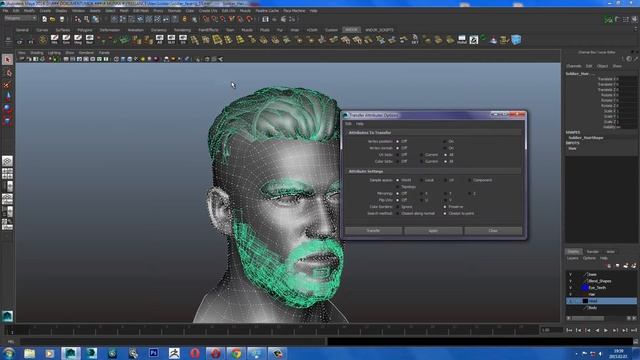Set Search method to Closest along normal

398,213
